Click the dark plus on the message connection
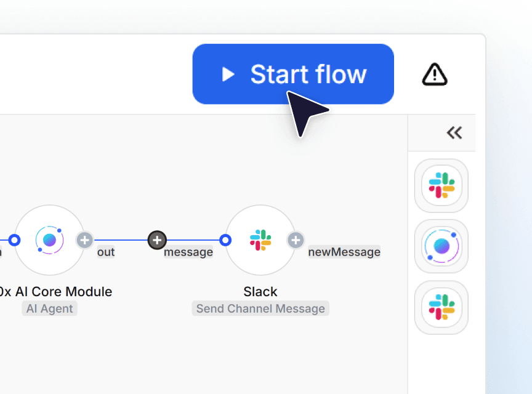532x394 pixels. [157, 240]
